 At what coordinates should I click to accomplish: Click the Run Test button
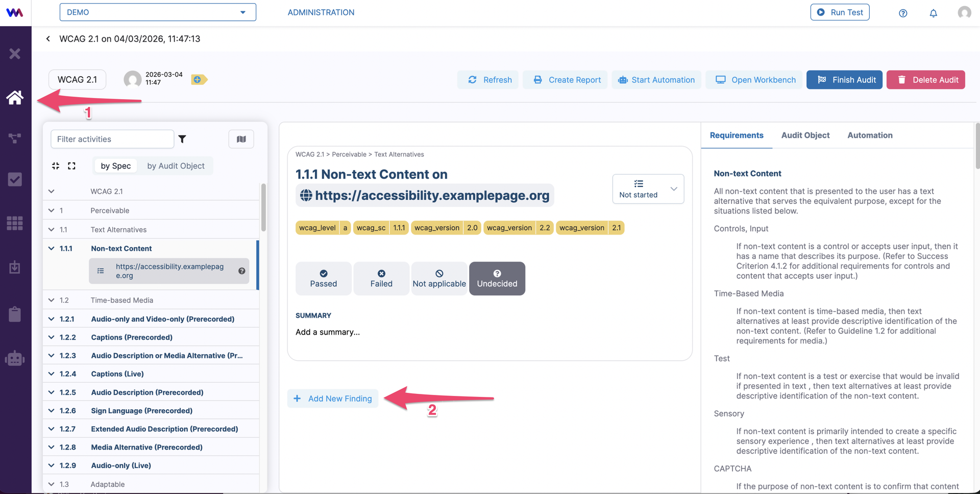pos(840,12)
